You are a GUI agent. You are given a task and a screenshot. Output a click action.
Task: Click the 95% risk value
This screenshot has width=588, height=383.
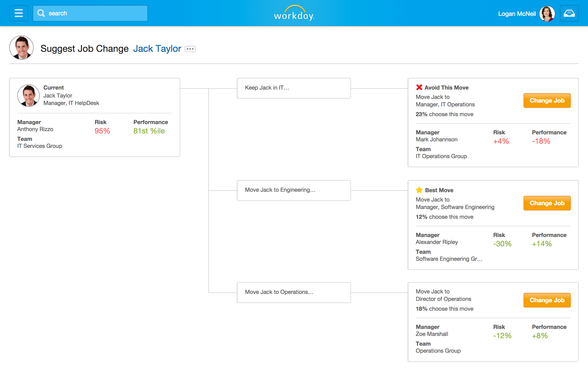[102, 131]
